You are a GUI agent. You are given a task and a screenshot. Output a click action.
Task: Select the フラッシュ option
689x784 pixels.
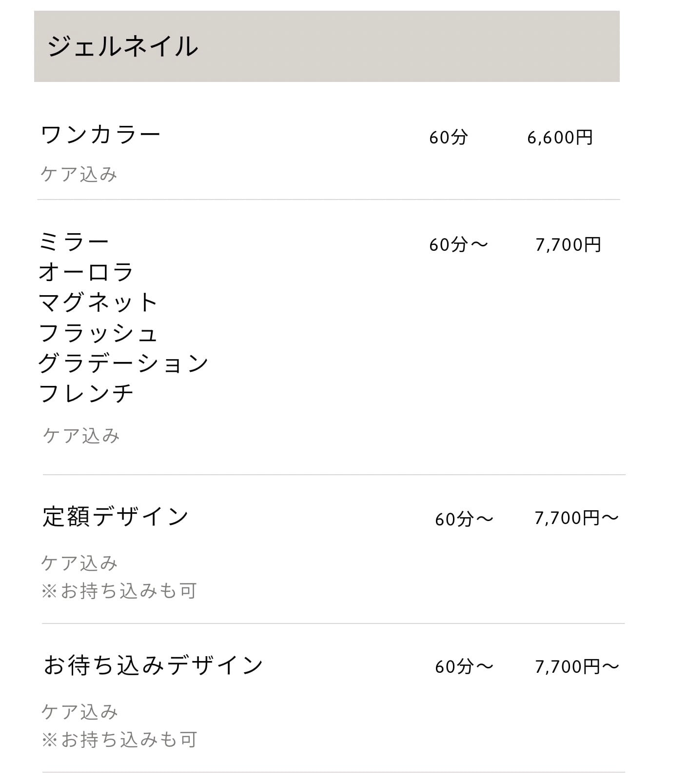click(98, 333)
